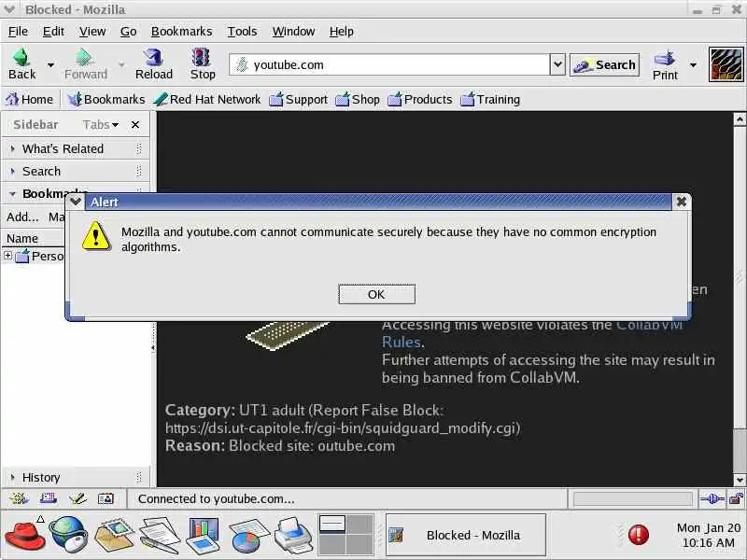Expand the What's Related sidebar panel
This screenshot has height=560, width=747.
[76, 148]
